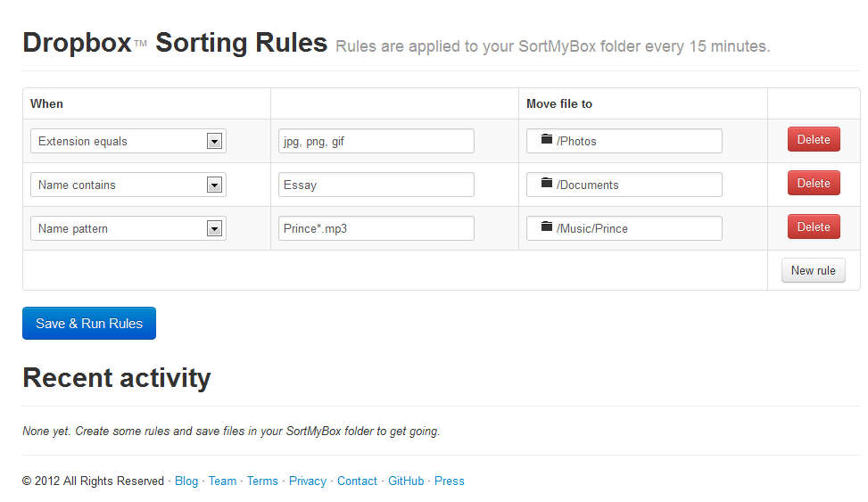
Task: Click folder icon beside /Photos destination
Action: (547, 140)
